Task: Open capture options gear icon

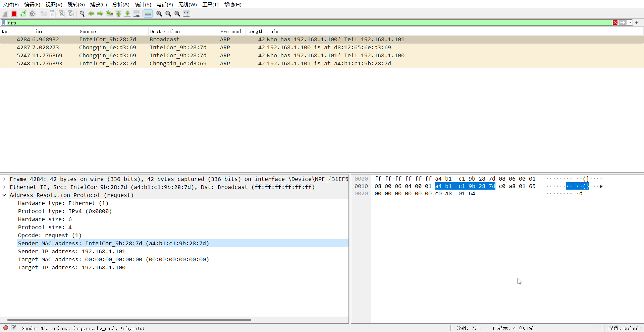Action: coord(32,14)
